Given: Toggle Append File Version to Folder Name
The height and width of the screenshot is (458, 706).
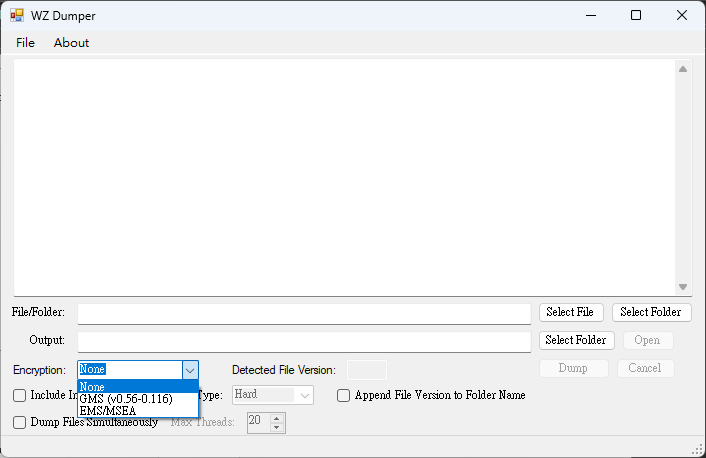Looking at the screenshot, I should tap(343, 395).
